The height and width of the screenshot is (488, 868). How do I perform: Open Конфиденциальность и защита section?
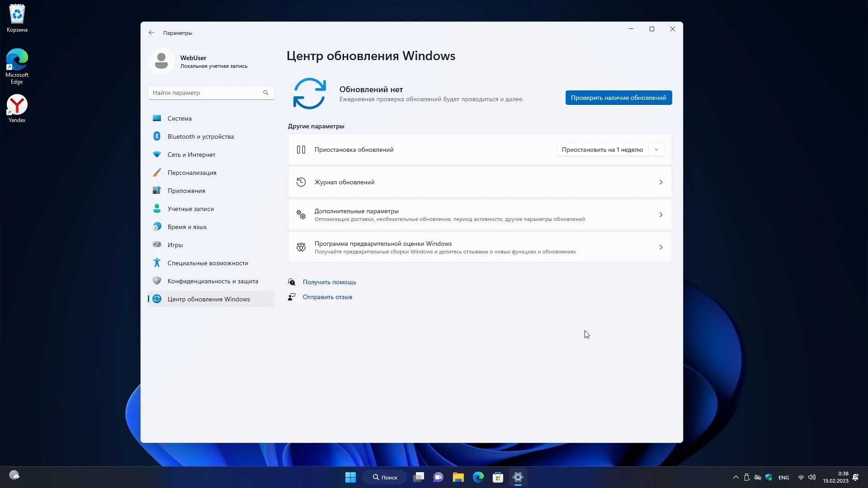tap(212, 281)
